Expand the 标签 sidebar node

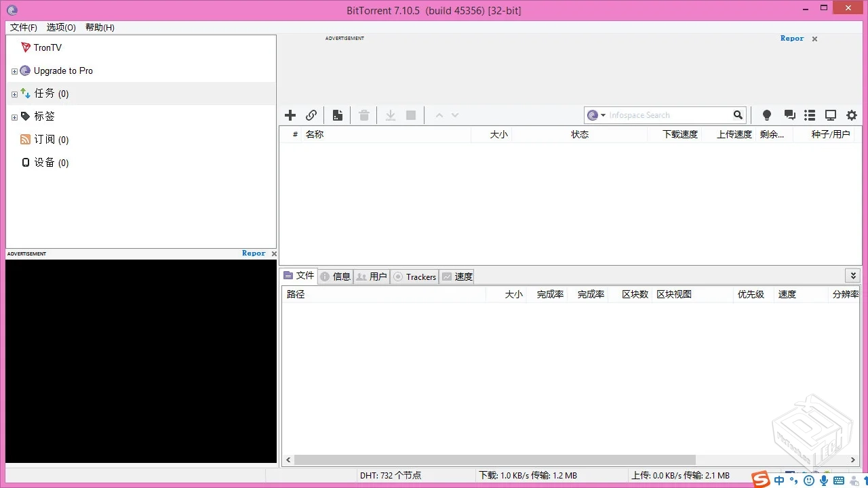pos(14,116)
